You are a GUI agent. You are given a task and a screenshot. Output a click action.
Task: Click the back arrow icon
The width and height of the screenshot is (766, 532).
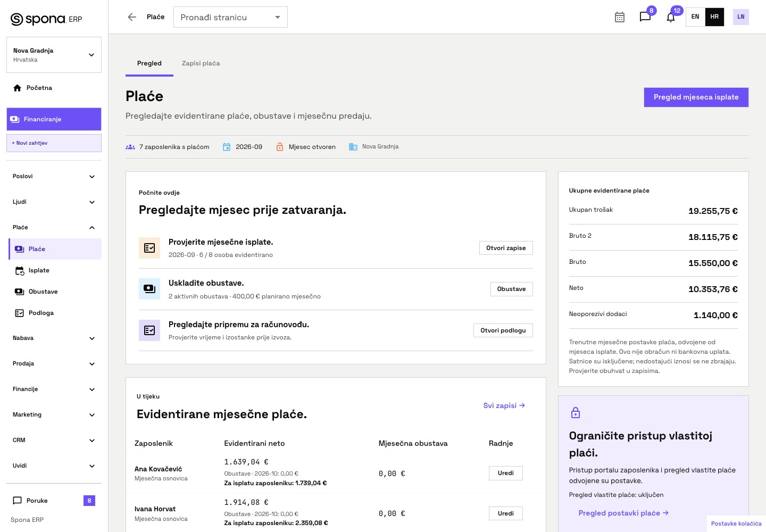(132, 17)
